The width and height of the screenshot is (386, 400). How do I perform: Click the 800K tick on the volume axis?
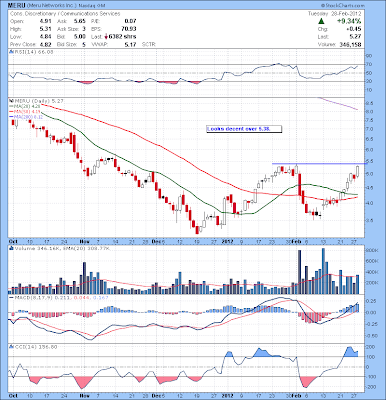point(373,251)
